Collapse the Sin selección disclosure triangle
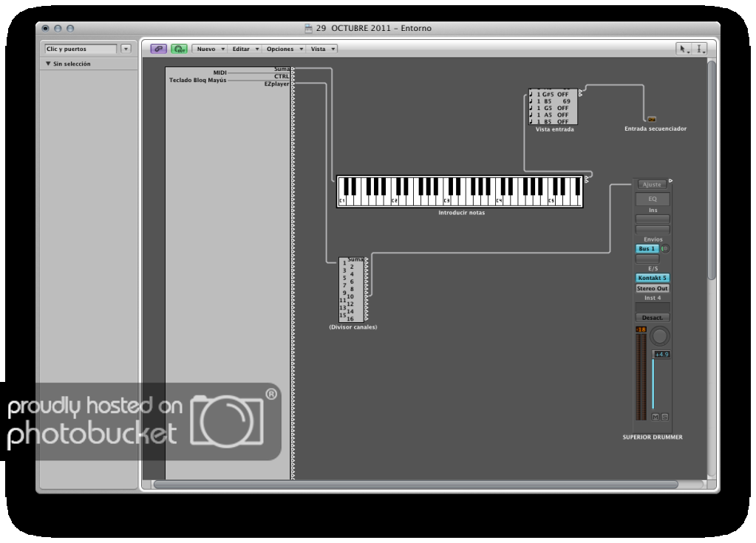The image size is (756, 543). pos(48,64)
